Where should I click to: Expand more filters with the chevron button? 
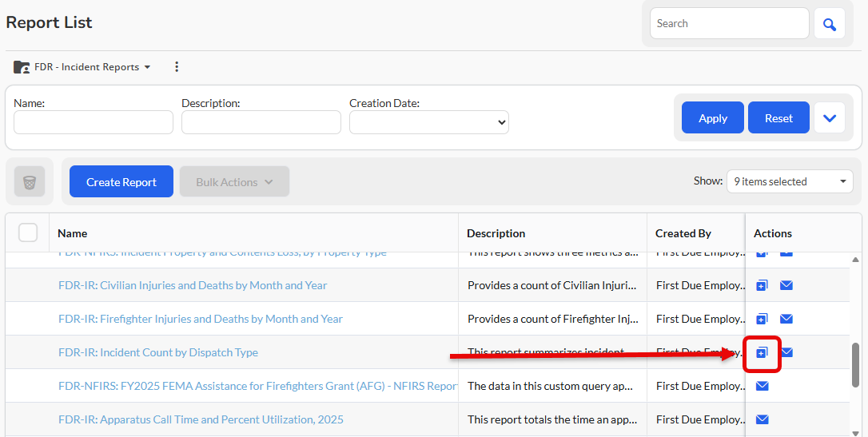coord(830,117)
